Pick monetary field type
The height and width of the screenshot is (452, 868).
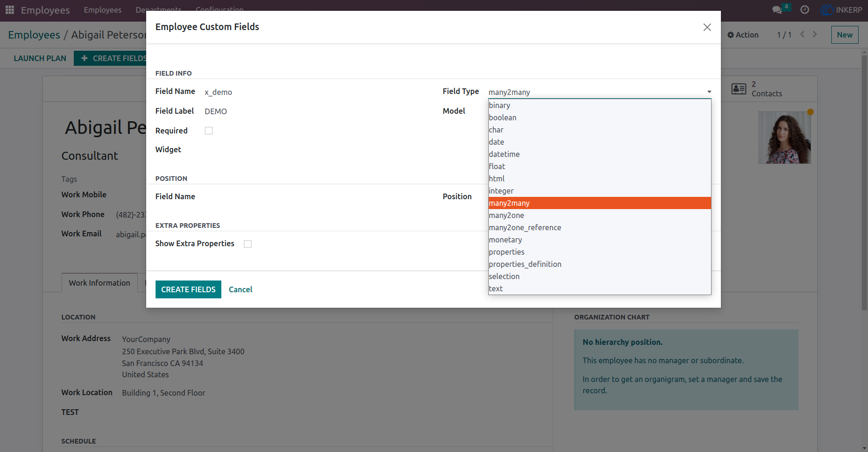(x=600, y=240)
